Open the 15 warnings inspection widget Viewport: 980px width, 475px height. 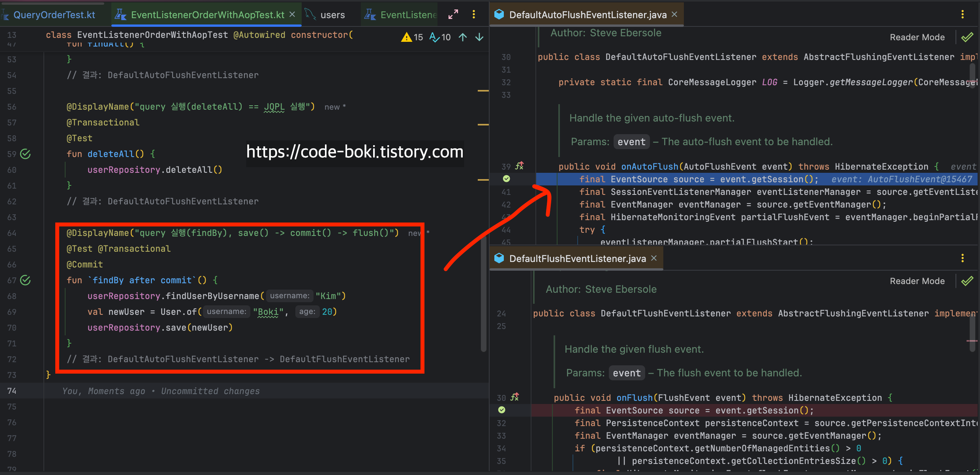412,37
